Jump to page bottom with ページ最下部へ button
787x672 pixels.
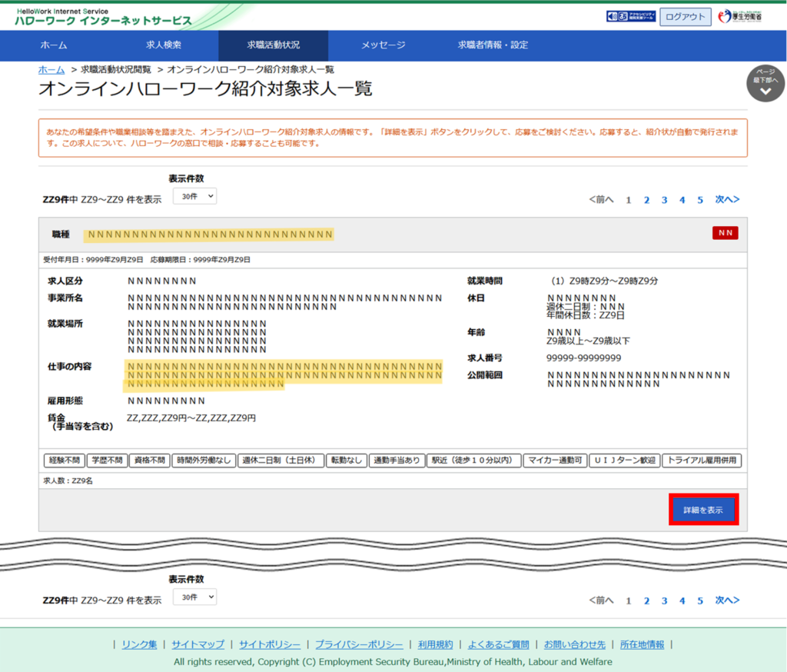pos(765,84)
